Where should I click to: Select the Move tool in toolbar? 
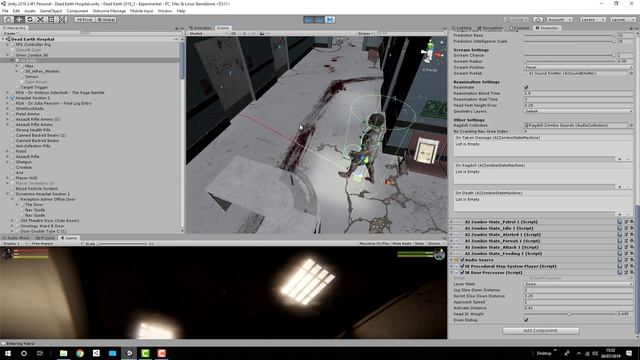19,19
